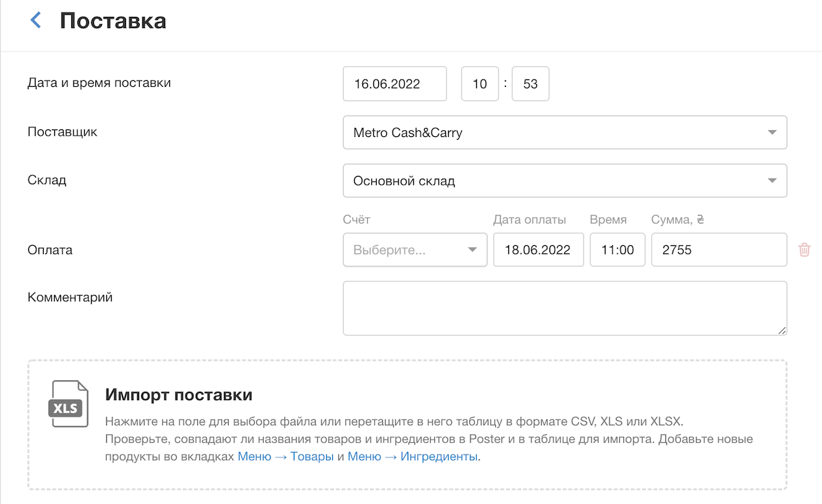Click inside the Комментарий text area
The height and width of the screenshot is (504, 822).
click(x=564, y=308)
